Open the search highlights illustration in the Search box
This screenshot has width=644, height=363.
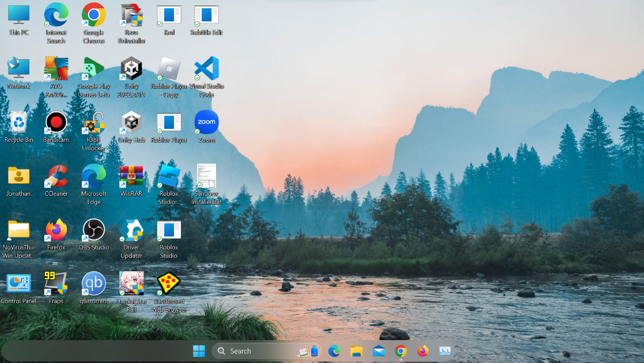point(309,351)
